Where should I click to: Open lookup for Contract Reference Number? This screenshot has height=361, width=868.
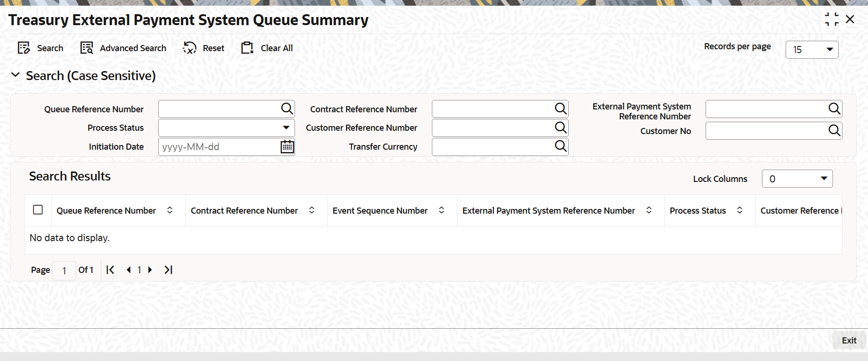(x=561, y=109)
